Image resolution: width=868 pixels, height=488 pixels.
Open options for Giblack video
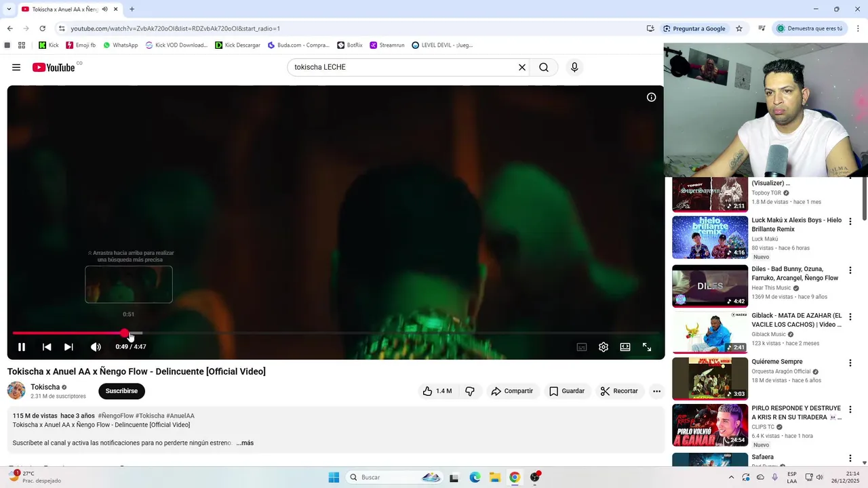tap(850, 317)
